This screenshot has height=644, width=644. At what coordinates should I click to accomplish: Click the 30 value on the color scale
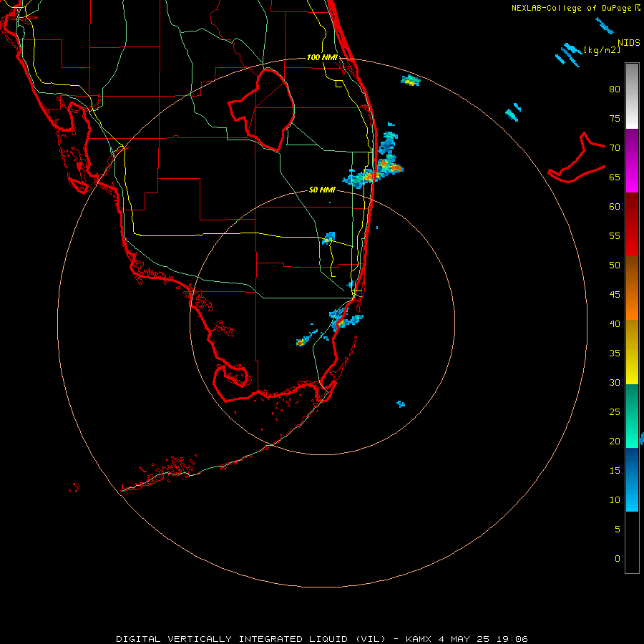coord(615,382)
